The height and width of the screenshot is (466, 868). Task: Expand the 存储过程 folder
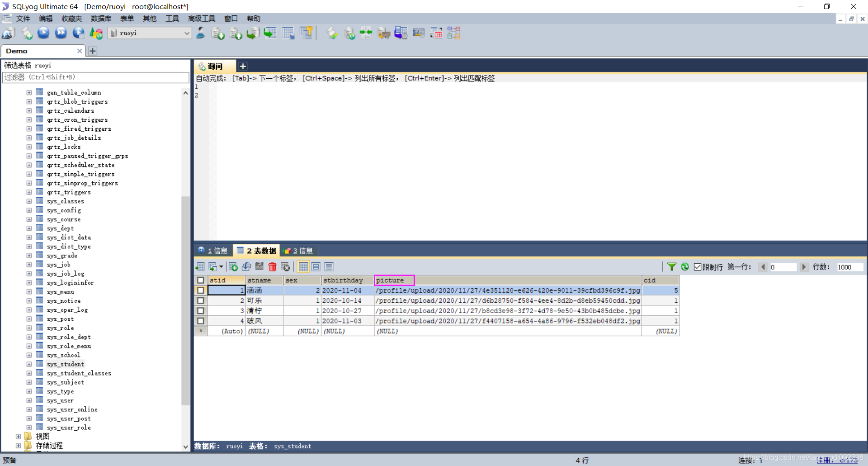point(18,446)
